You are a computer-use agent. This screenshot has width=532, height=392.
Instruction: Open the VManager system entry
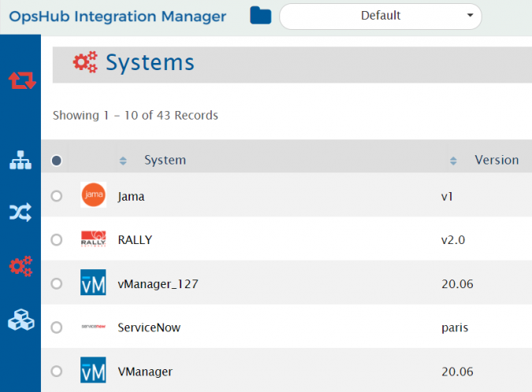click(x=145, y=371)
